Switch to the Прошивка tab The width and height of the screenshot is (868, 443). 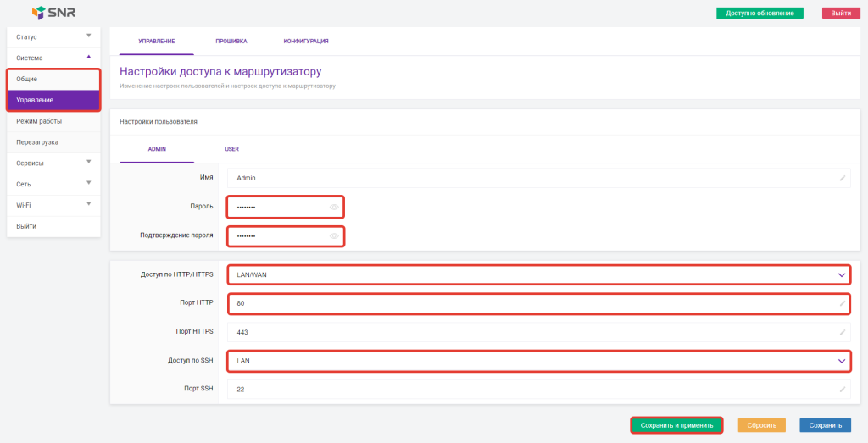point(231,42)
